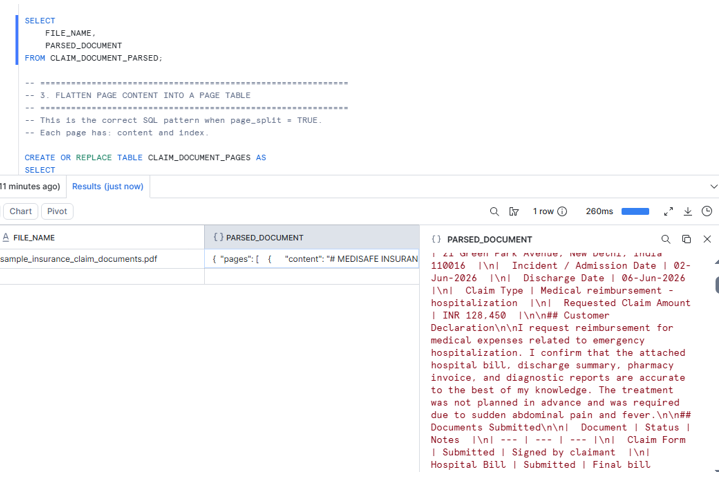
Task: Close the PARSED_DOCUMENT detail panel
Action: tap(707, 239)
